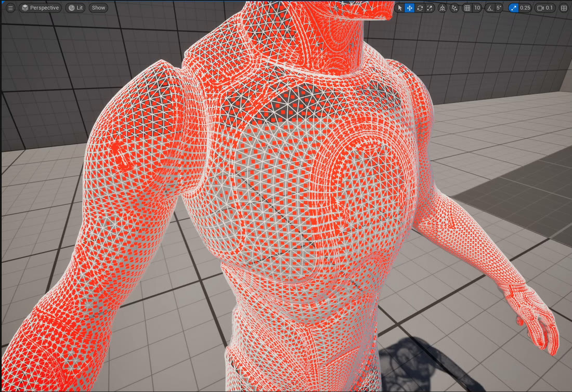The image size is (572, 392).
Task: Toggle rotation angle snapping
Action: [x=490, y=8]
